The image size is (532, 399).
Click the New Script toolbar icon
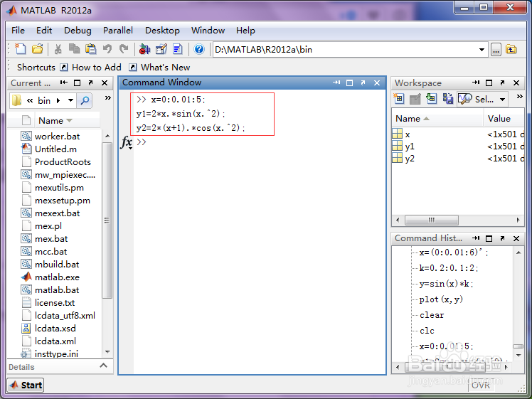click(x=21, y=50)
